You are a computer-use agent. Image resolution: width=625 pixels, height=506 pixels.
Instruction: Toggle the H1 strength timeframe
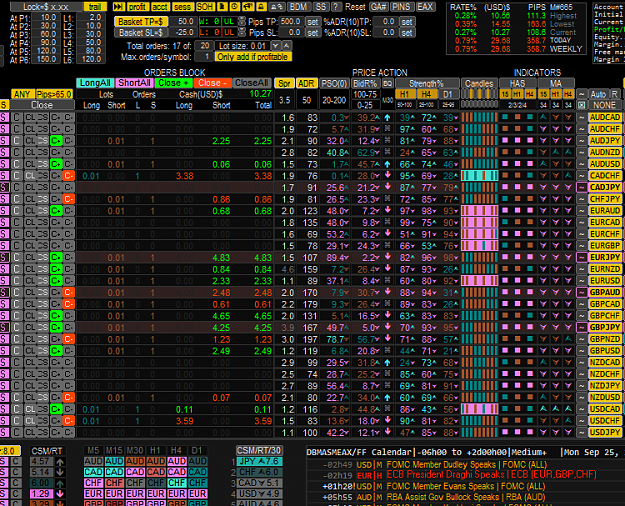(x=405, y=95)
